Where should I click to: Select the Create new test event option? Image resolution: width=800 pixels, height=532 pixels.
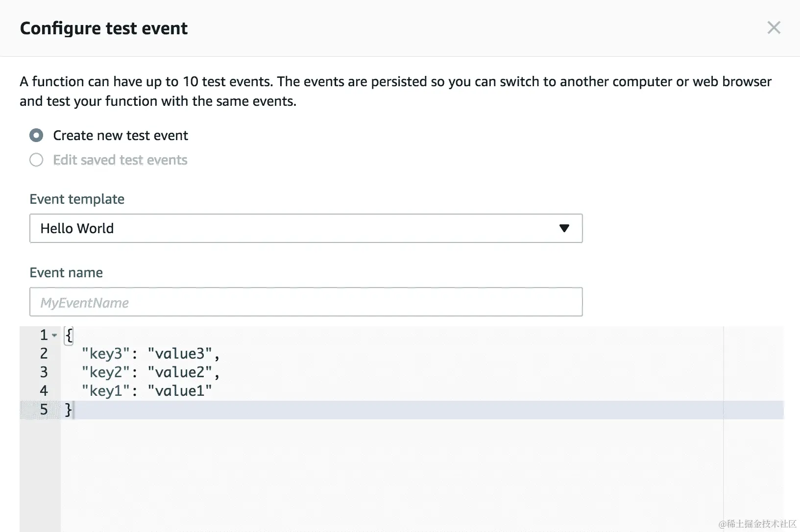[x=36, y=135]
